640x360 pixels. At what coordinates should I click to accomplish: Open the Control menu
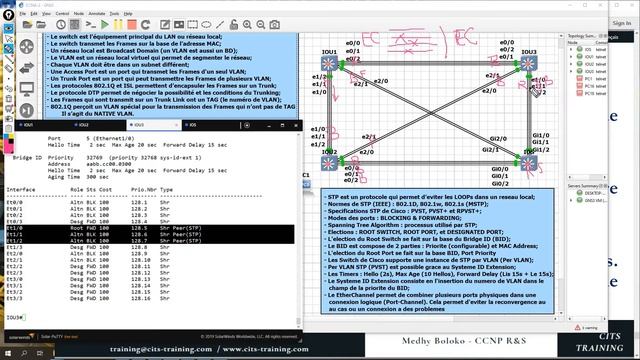[x=62, y=13]
